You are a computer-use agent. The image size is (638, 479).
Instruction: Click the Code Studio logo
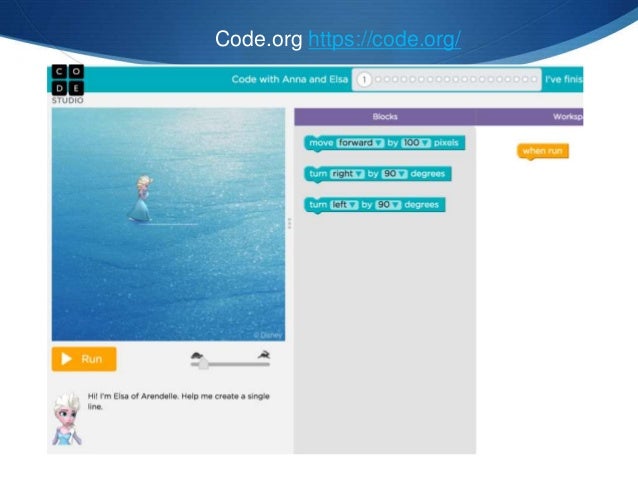pyautogui.click(x=68, y=84)
